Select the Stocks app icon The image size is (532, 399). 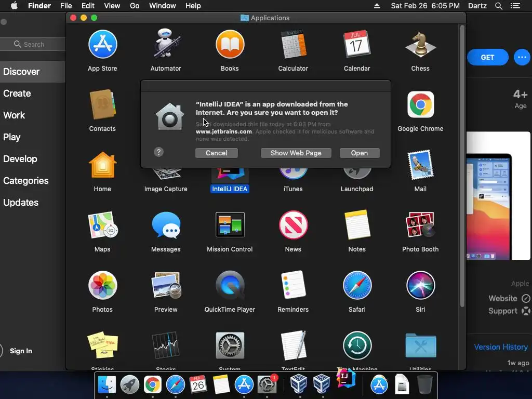[166, 345]
